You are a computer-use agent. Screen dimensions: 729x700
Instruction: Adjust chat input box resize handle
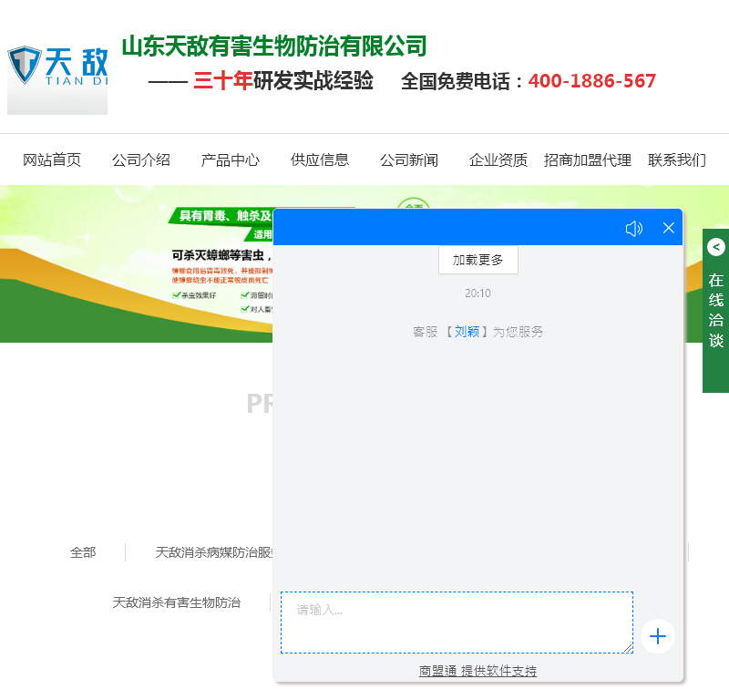pyautogui.click(x=628, y=648)
